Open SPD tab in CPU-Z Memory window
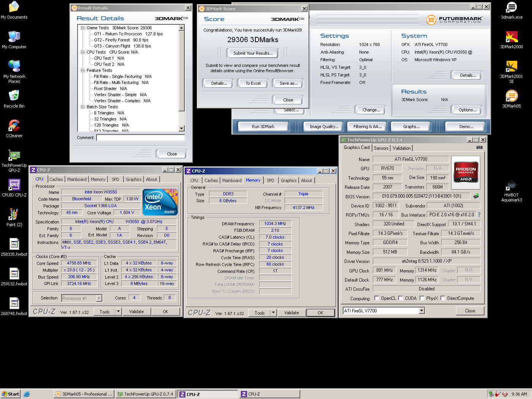The width and height of the screenshot is (532, 399). tap(271, 180)
